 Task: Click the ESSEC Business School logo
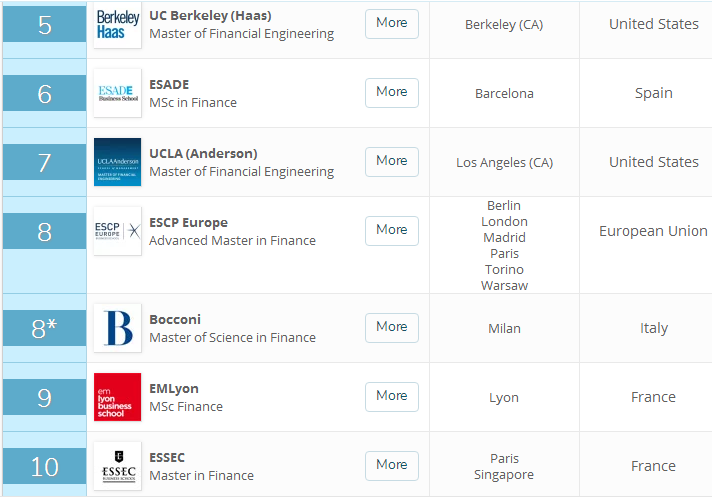[118, 466]
